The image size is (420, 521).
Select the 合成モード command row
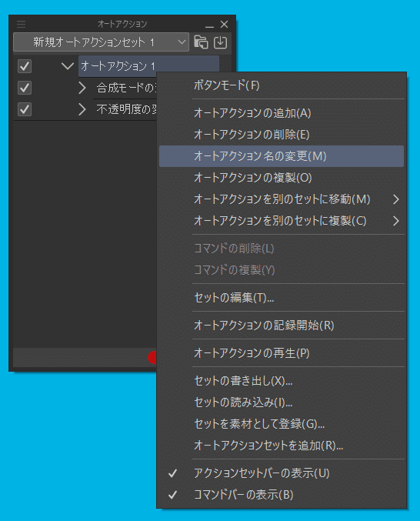[125, 88]
